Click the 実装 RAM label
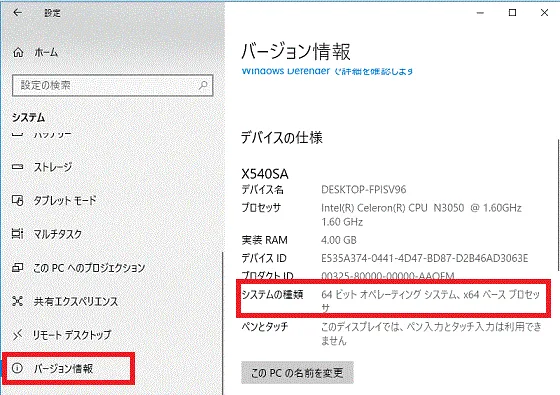The image size is (560, 395). tap(264, 240)
